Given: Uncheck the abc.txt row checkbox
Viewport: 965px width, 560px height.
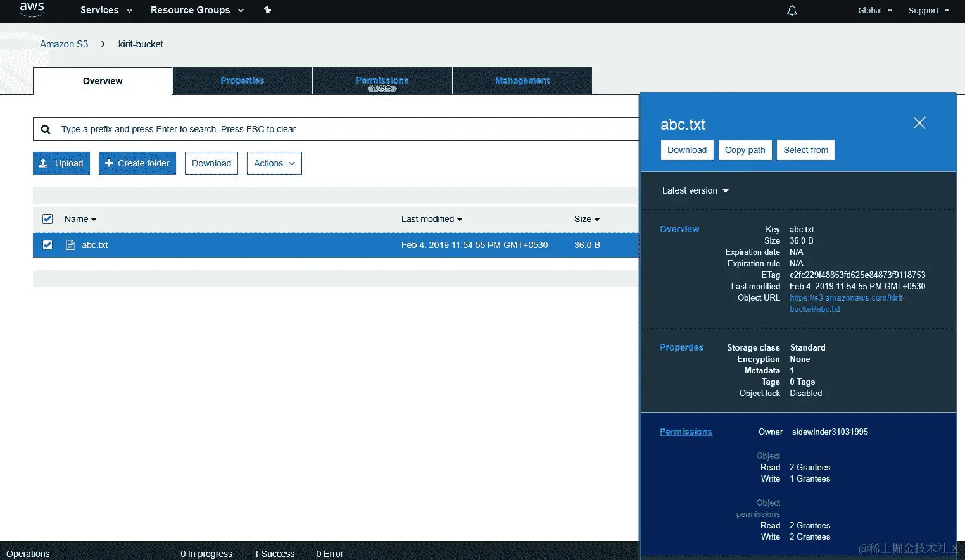Looking at the screenshot, I should coord(47,245).
